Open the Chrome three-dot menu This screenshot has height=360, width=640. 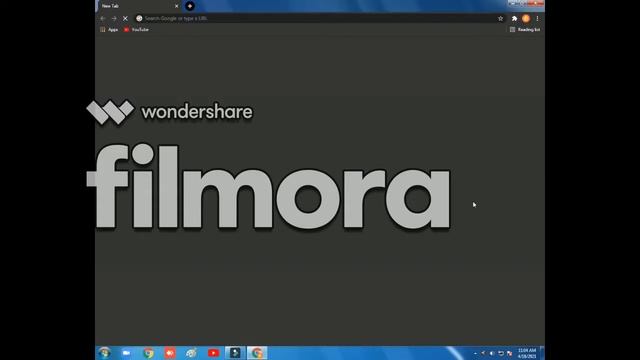click(537, 18)
